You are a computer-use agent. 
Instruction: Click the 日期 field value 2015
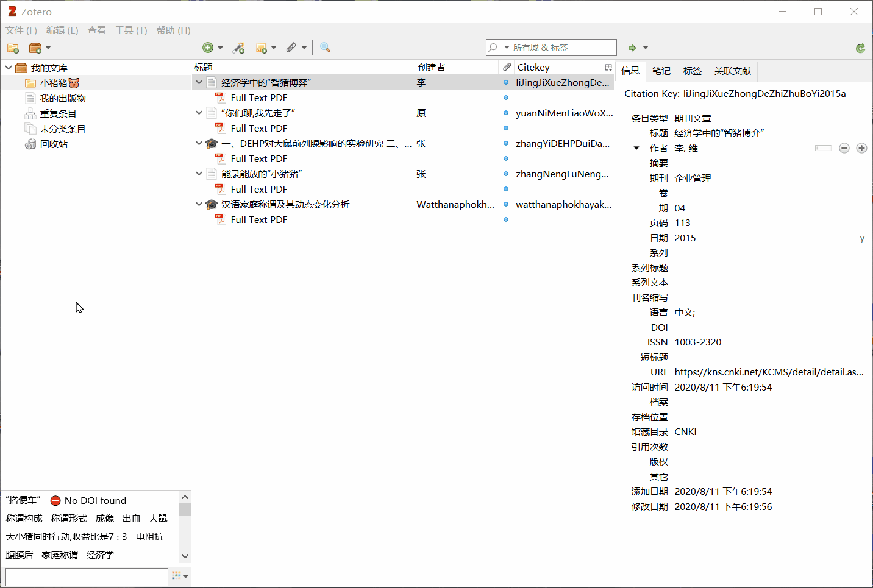tap(685, 238)
